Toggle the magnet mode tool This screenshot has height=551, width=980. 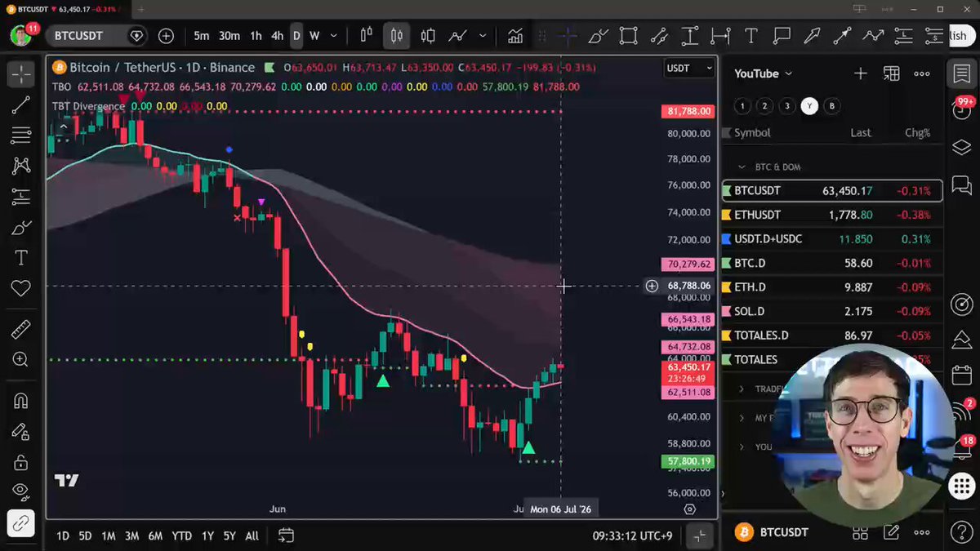click(20, 401)
